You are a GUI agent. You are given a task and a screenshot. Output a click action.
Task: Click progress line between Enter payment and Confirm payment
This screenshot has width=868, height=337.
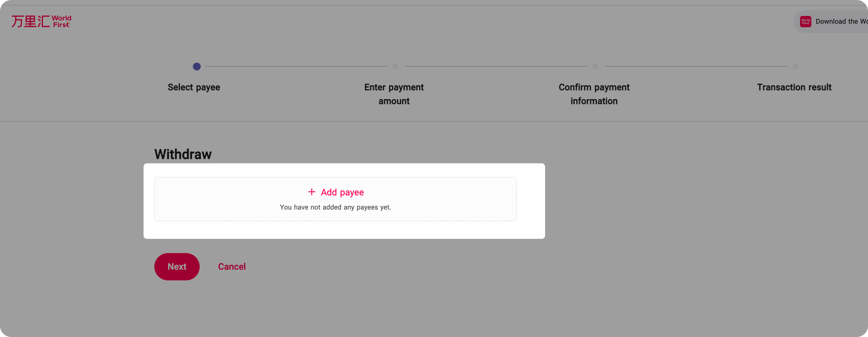pyautogui.click(x=496, y=67)
